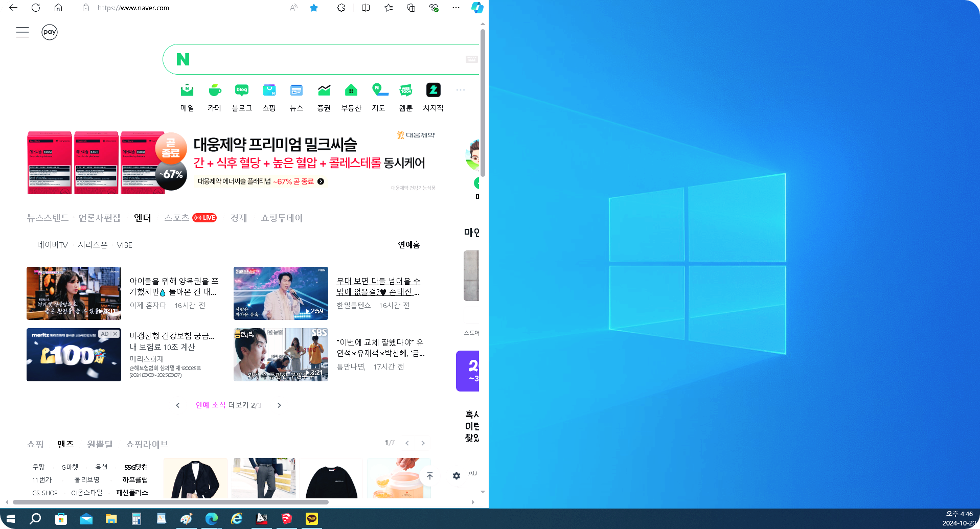Open Naver Pay icon
This screenshot has width=980, height=529.
(50, 32)
